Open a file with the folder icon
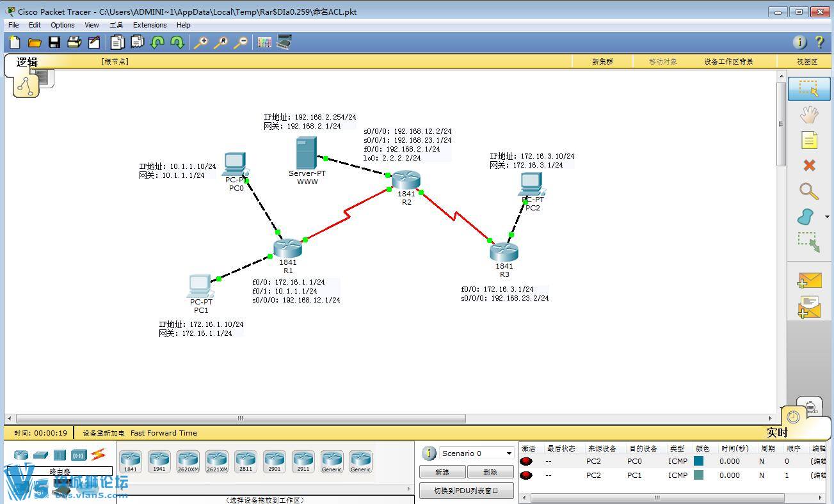 pyautogui.click(x=35, y=42)
